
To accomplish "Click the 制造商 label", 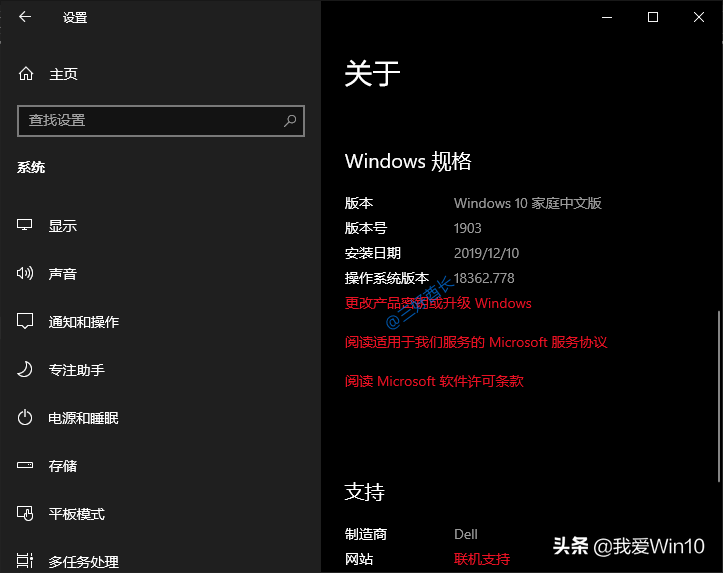I will [366, 534].
